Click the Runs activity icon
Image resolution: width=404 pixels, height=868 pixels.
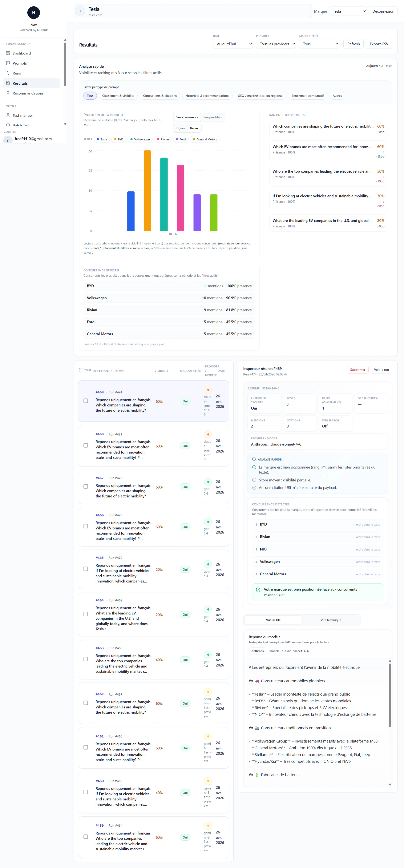pos(8,73)
